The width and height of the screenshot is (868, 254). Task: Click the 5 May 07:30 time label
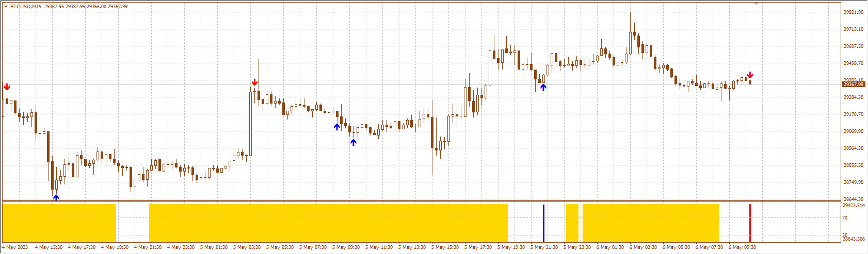[x=313, y=247]
